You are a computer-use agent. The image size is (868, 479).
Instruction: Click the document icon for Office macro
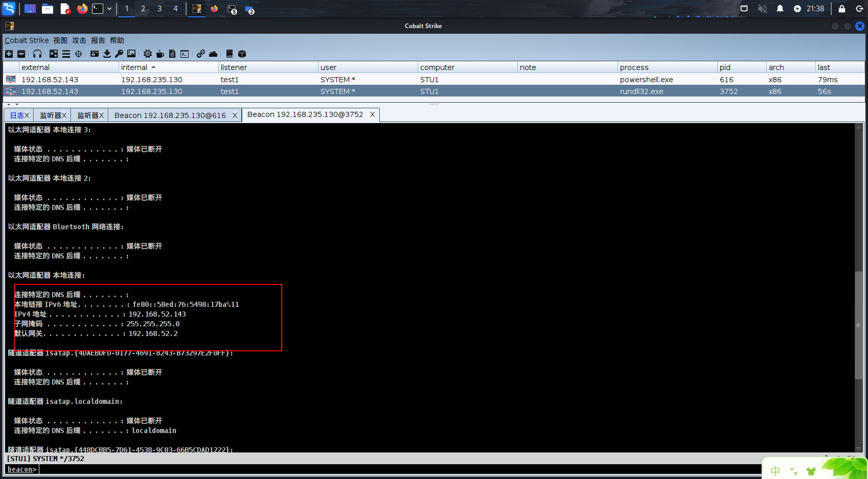pyautogui.click(x=172, y=54)
